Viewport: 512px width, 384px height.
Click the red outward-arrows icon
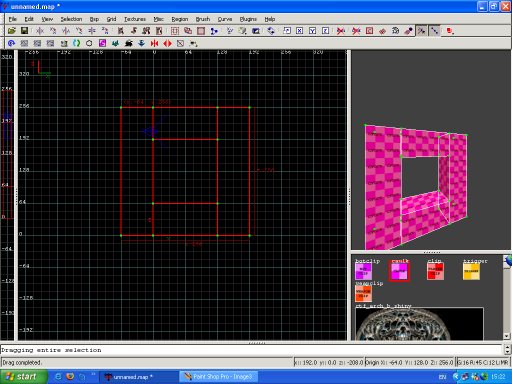pyautogui.click(x=167, y=43)
